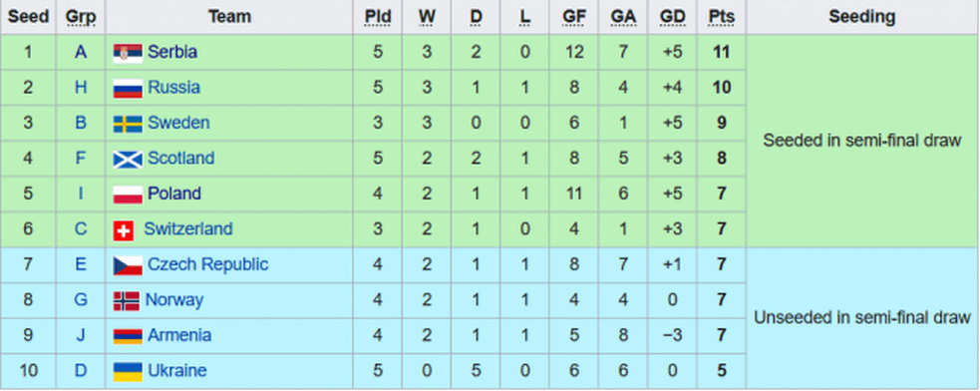
Task: Click the Pts column header
Action: 721,17
